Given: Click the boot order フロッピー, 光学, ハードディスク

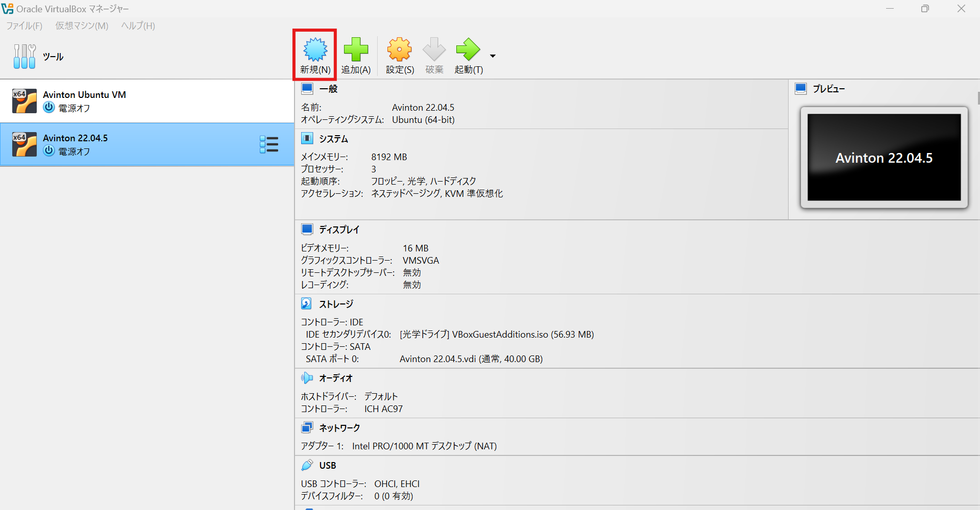Looking at the screenshot, I should [424, 182].
